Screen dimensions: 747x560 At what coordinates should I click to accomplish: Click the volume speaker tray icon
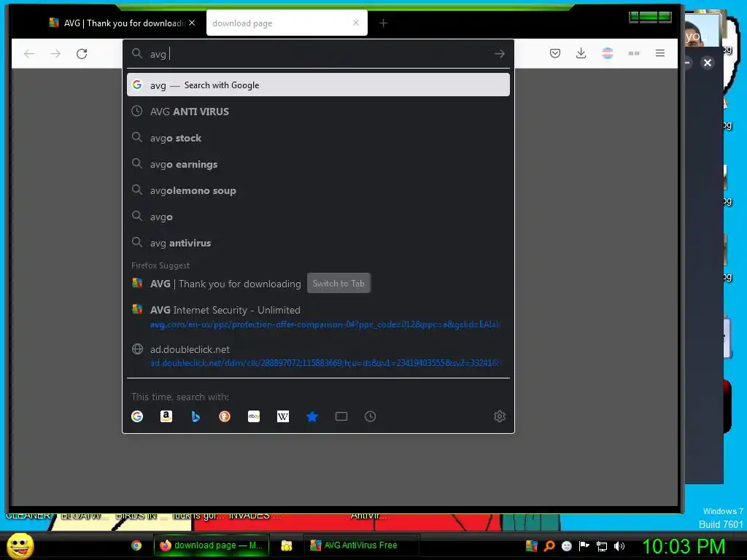click(x=619, y=546)
